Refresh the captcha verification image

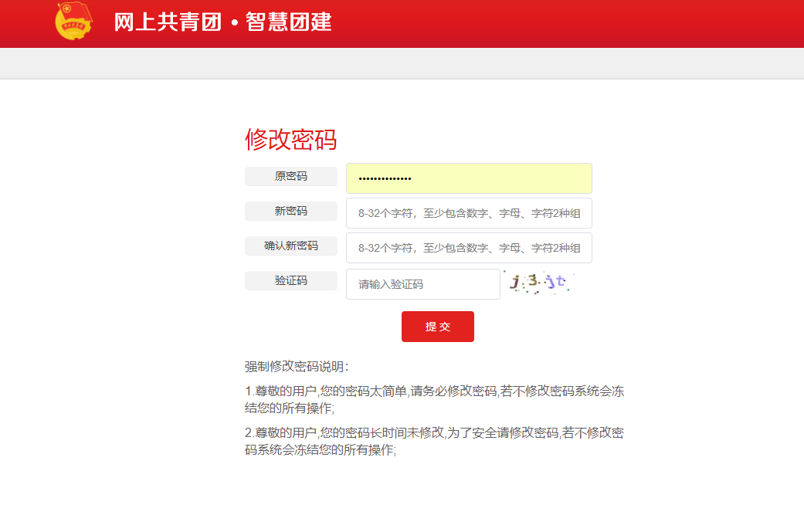coord(539,283)
